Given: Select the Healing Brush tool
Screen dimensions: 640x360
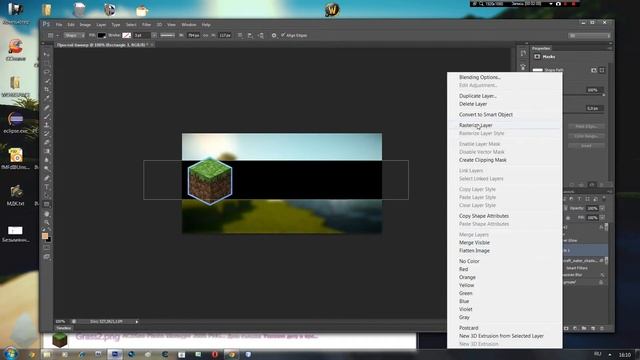Looking at the screenshot, I should click(47, 107).
